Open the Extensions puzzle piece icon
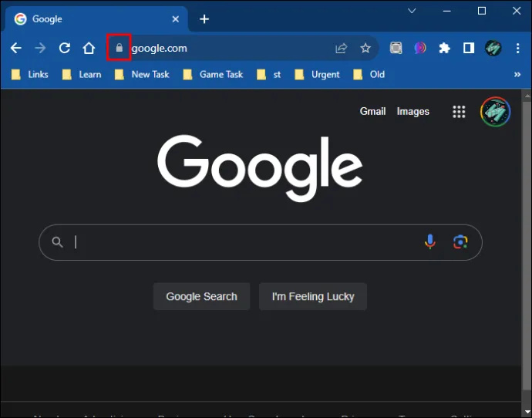Screen dimensions: 532x418 pos(444,48)
